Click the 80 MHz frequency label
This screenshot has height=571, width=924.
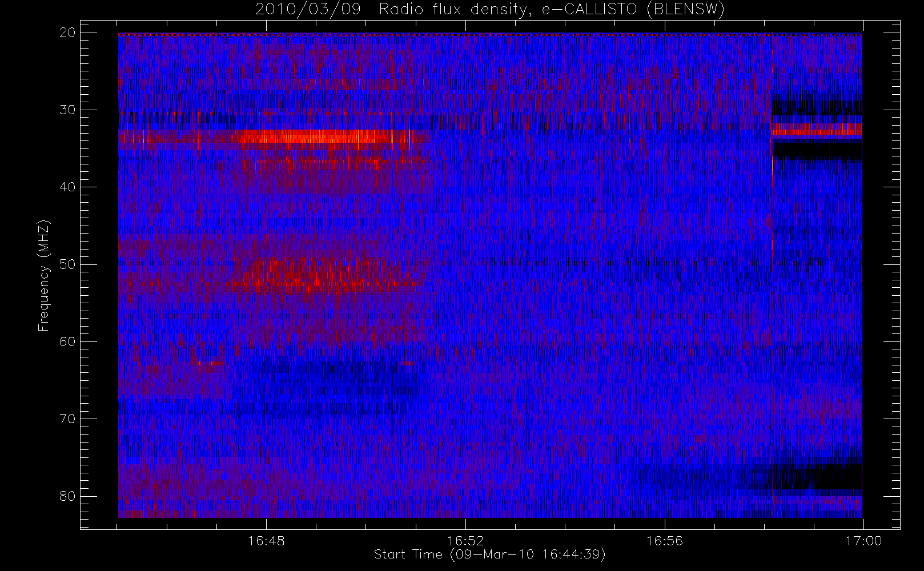coord(67,496)
